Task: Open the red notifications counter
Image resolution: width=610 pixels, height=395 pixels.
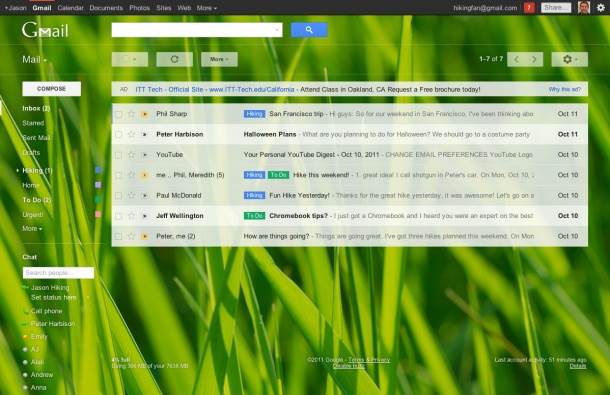Action: pyautogui.click(x=529, y=7)
